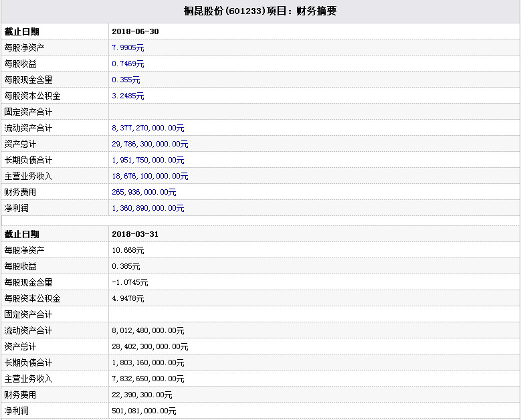Click the -1.0745元 cash per share value
This screenshot has height=420, width=521.
[130, 282]
